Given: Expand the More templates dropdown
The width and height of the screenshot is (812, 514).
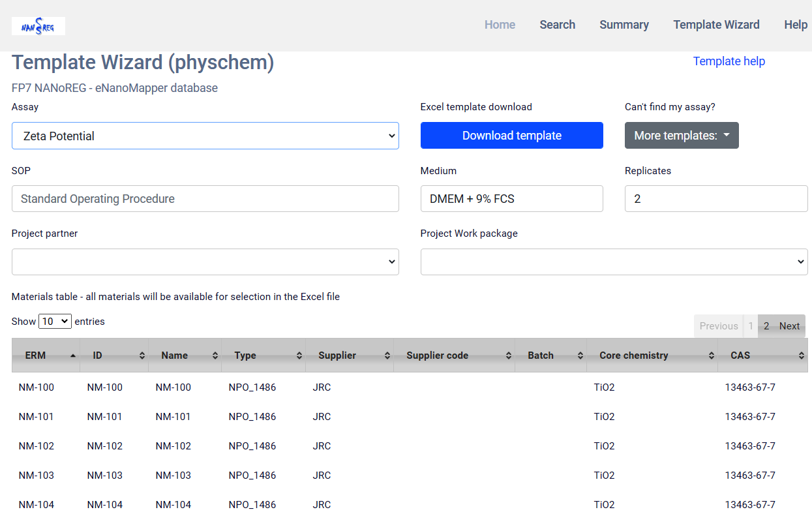Looking at the screenshot, I should click(682, 136).
